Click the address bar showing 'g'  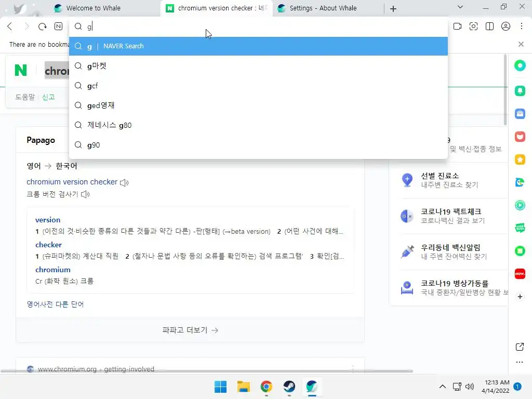click(x=258, y=26)
